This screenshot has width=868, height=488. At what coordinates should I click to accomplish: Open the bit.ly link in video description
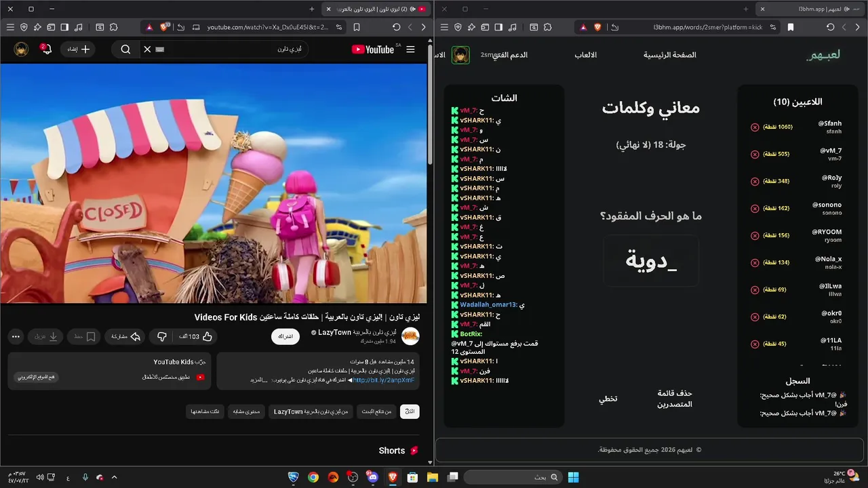(x=384, y=380)
